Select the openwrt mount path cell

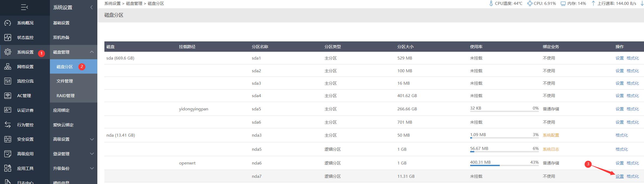point(187,163)
